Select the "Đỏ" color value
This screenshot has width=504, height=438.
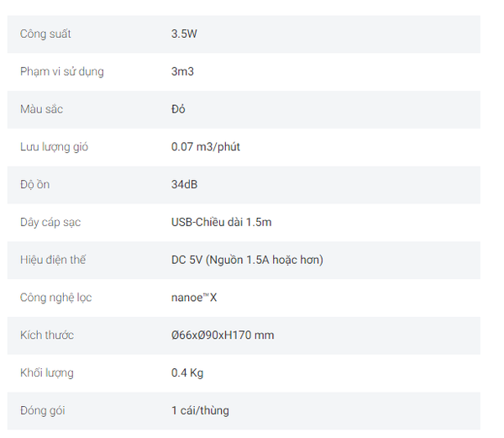coord(178,109)
